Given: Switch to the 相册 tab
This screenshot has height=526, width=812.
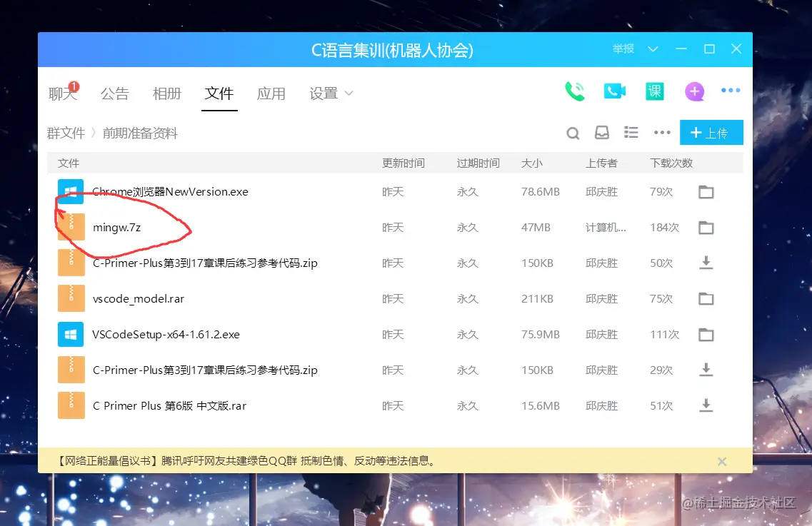Looking at the screenshot, I should [x=167, y=93].
